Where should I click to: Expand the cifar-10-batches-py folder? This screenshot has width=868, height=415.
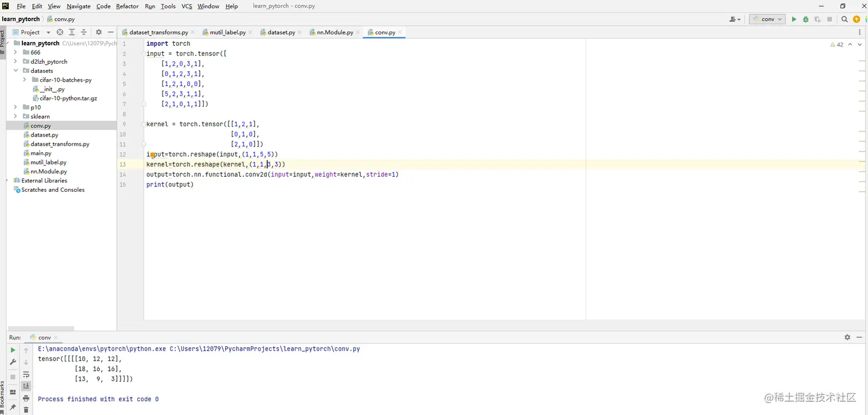tap(25, 80)
